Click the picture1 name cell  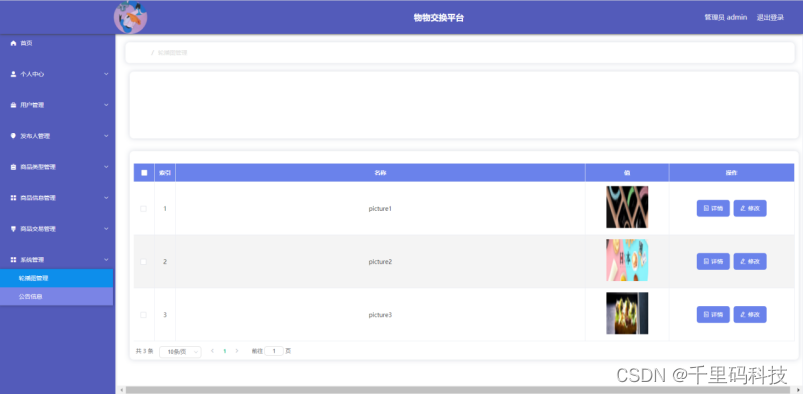tap(380, 209)
